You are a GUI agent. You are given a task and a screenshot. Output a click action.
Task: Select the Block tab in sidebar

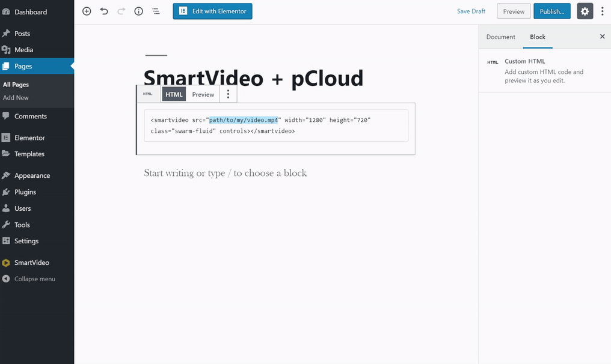tap(538, 37)
